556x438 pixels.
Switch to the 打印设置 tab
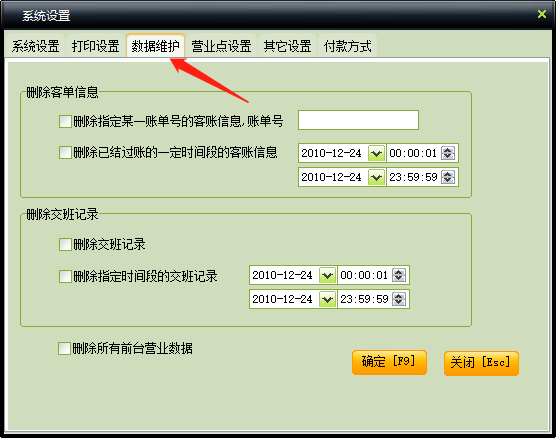point(95,46)
